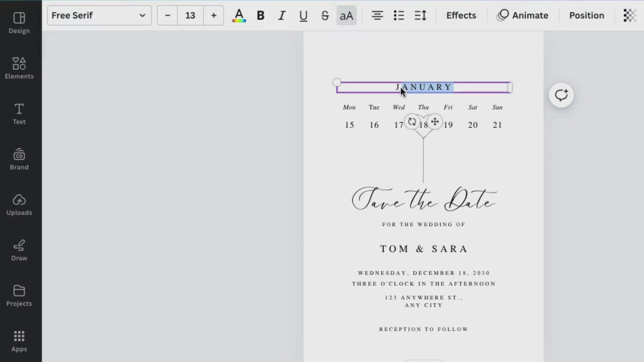Click the Underline formatting icon
This screenshot has height=362, width=644.
tap(303, 15)
